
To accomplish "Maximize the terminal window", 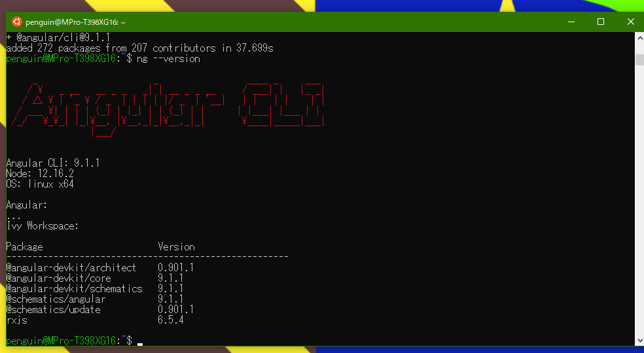I will tap(600, 22).
